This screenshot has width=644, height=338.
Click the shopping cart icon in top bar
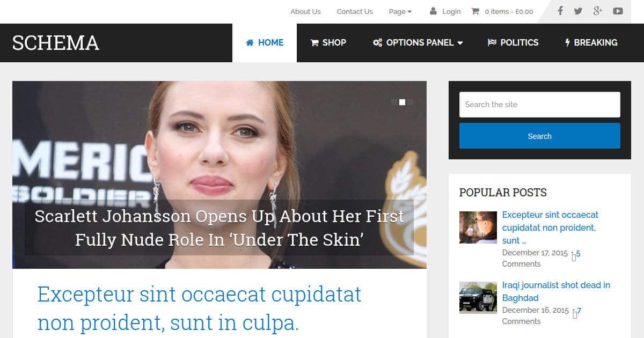pyautogui.click(x=475, y=11)
